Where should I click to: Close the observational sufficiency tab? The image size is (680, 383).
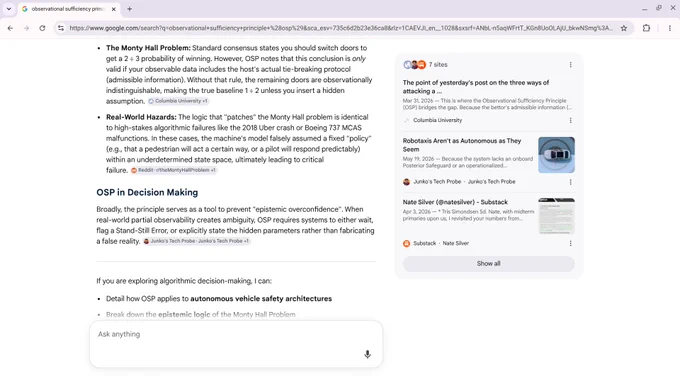pos(114,9)
